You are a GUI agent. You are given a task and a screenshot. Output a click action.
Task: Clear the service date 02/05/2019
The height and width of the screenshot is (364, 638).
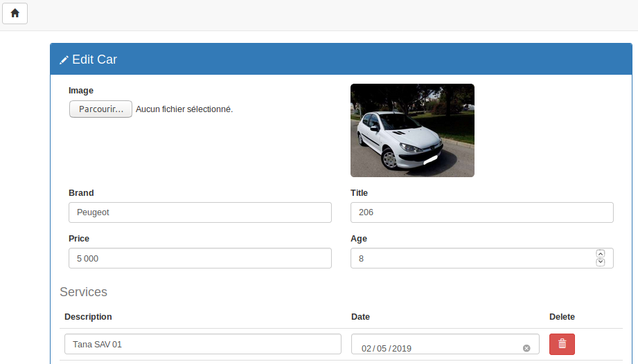(526, 348)
